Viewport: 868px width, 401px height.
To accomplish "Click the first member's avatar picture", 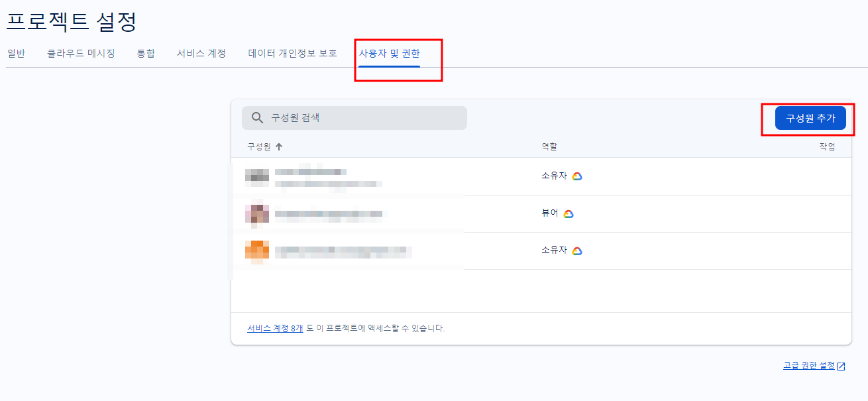I will click(x=256, y=176).
